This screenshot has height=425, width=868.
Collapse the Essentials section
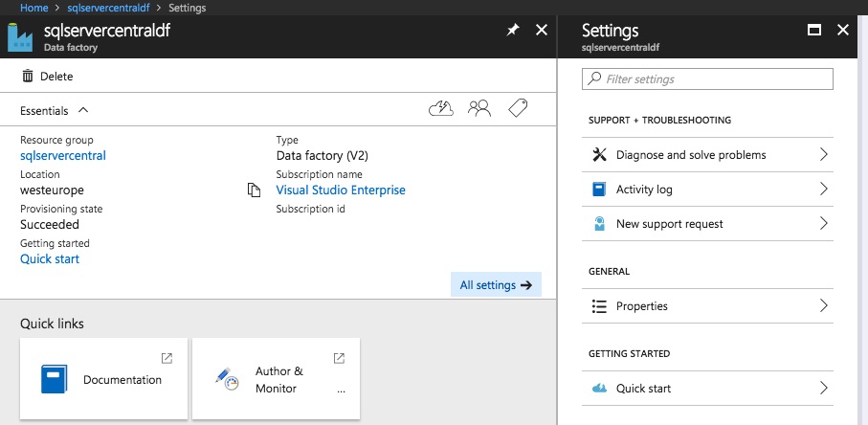pyautogui.click(x=83, y=110)
